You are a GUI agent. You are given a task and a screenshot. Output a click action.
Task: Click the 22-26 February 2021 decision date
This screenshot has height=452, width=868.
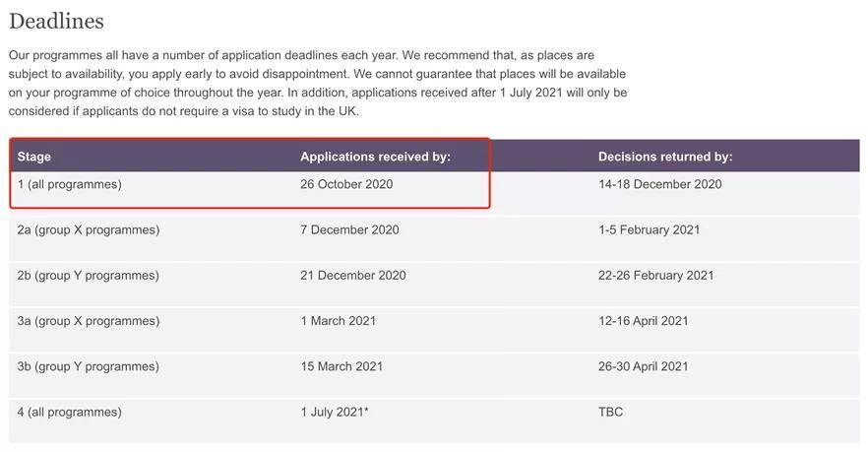(655, 276)
